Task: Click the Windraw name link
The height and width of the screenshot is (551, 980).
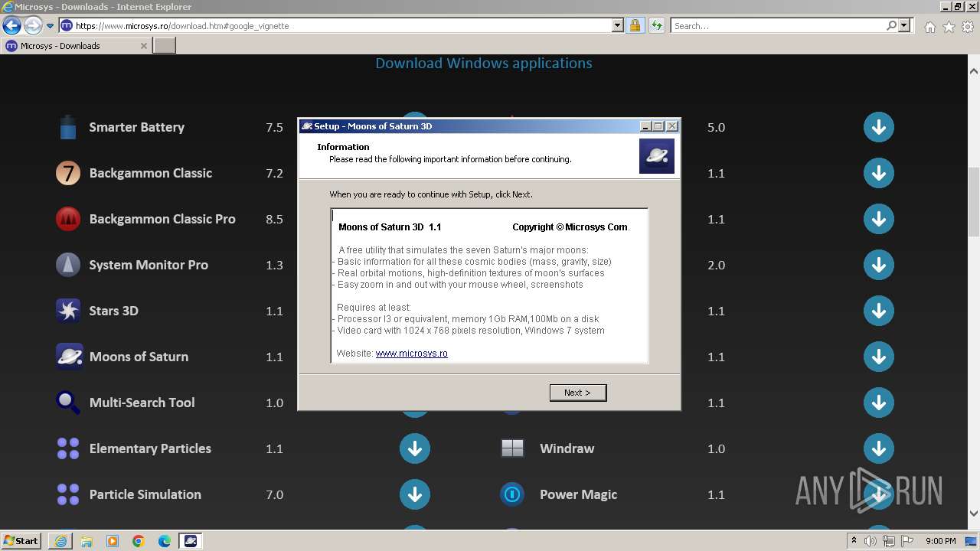Action: point(567,448)
